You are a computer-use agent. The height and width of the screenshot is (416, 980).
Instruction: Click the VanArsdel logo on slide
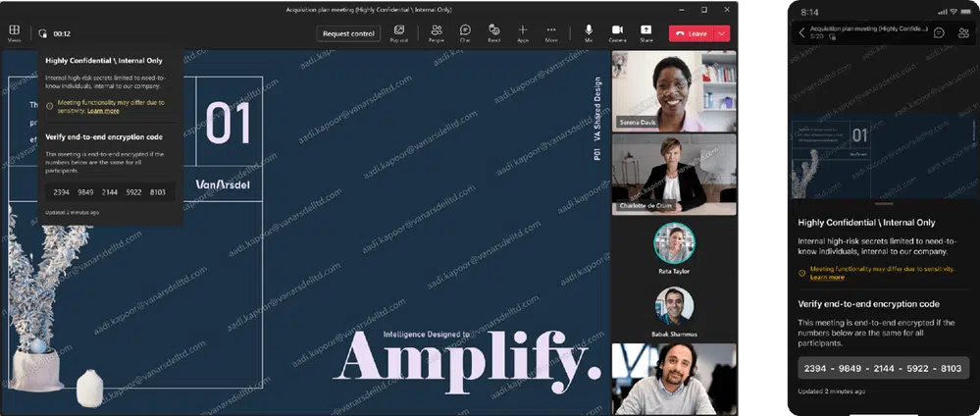223,183
